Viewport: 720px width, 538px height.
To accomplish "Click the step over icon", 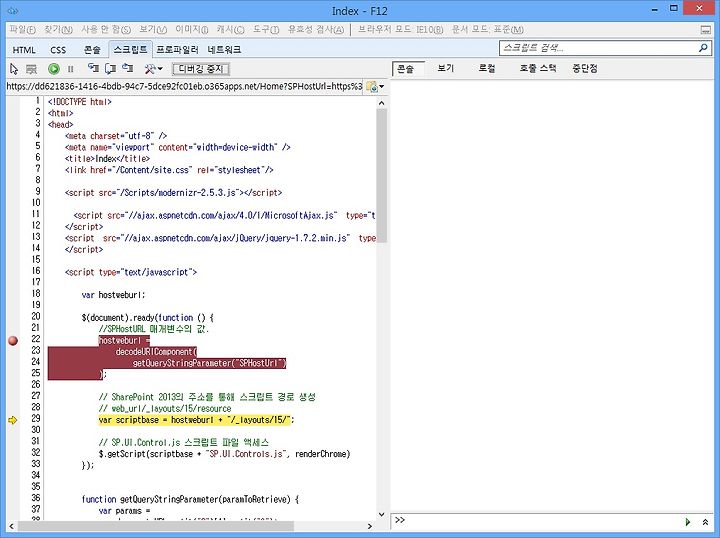I will coord(110,68).
